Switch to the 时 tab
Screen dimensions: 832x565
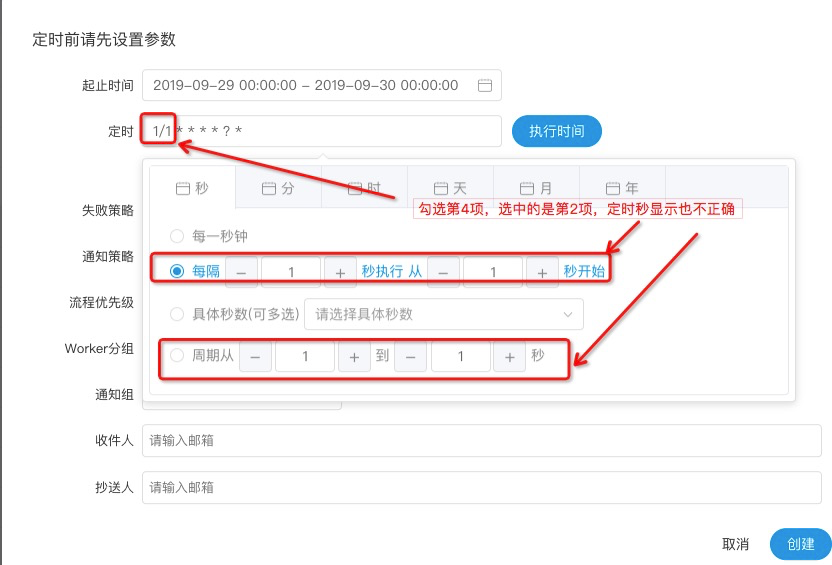pyautogui.click(x=365, y=188)
